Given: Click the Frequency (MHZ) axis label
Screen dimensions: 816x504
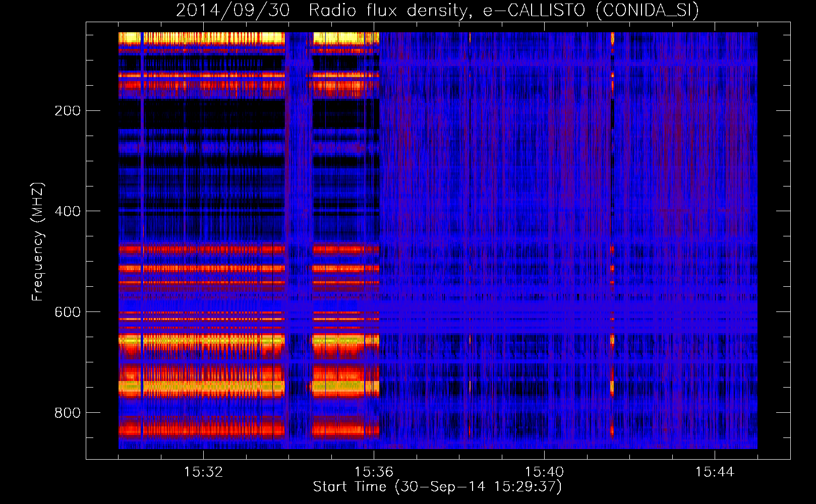Looking at the screenshot, I should tap(38, 242).
